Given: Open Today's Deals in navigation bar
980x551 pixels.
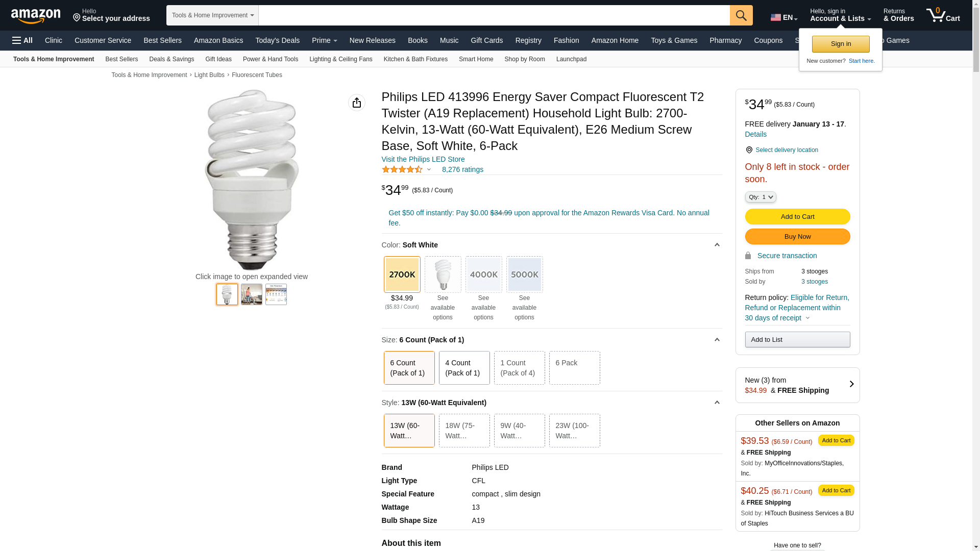Looking at the screenshot, I should (x=277, y=40).
